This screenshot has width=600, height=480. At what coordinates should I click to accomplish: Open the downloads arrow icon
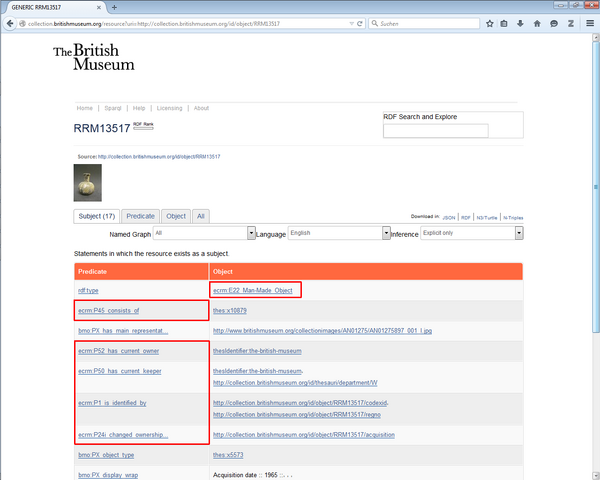(520, 23)
